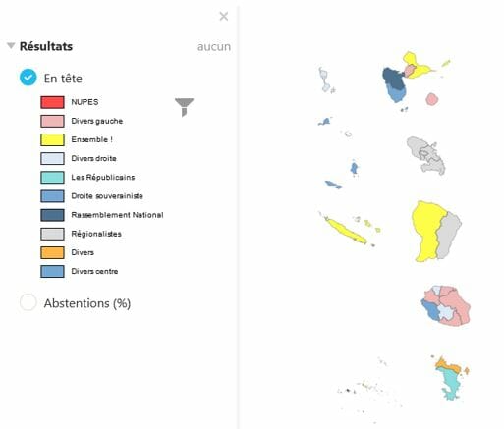Click gray eastern French Guiana constituency

(448, 234)
